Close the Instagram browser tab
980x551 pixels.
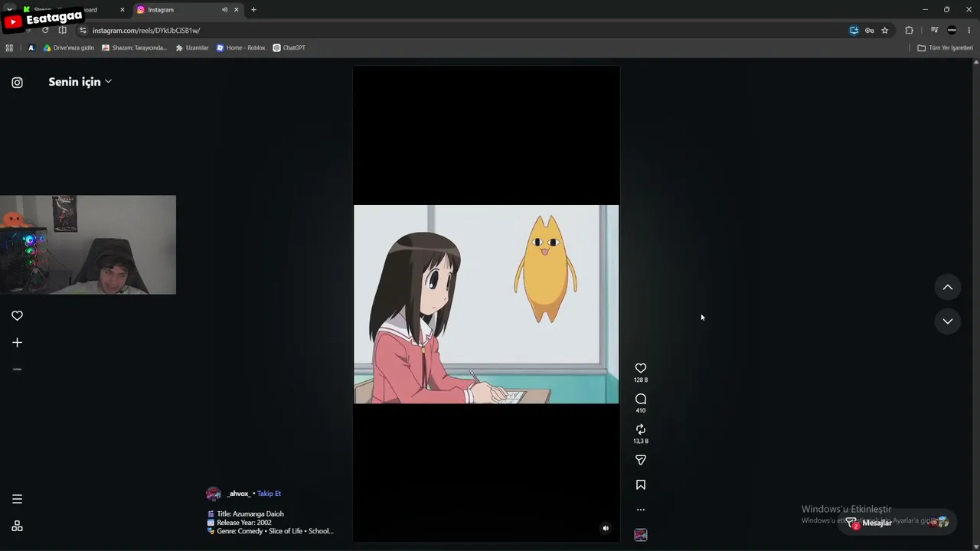[237, 10]
